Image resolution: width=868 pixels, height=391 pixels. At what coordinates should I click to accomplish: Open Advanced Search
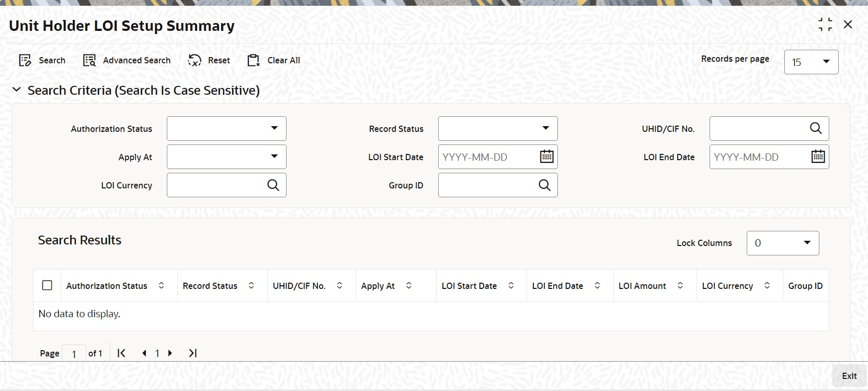tap(127, 60)
